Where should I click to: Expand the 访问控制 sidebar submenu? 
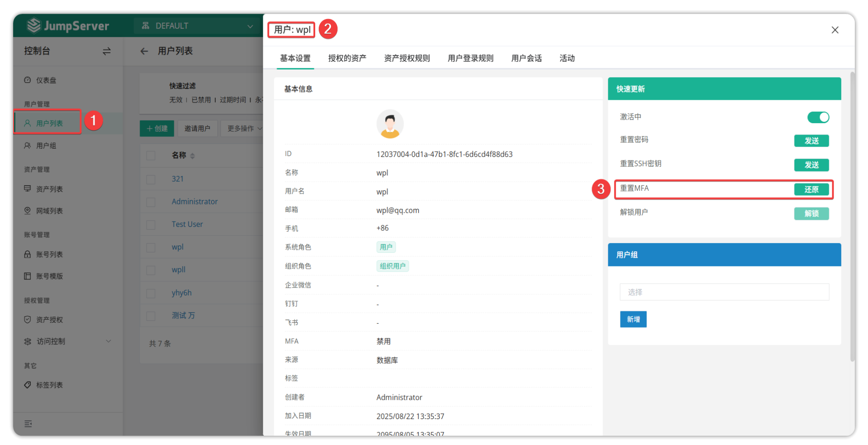point(108,341)
